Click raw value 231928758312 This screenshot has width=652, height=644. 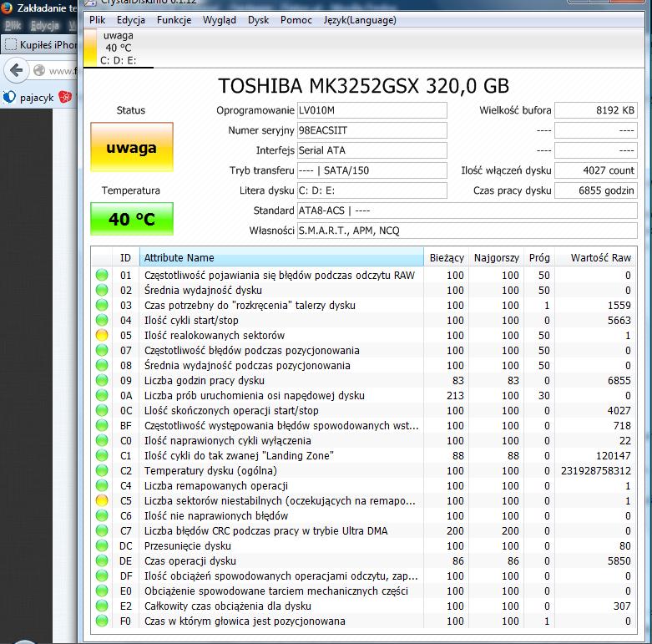coord(596,470)
